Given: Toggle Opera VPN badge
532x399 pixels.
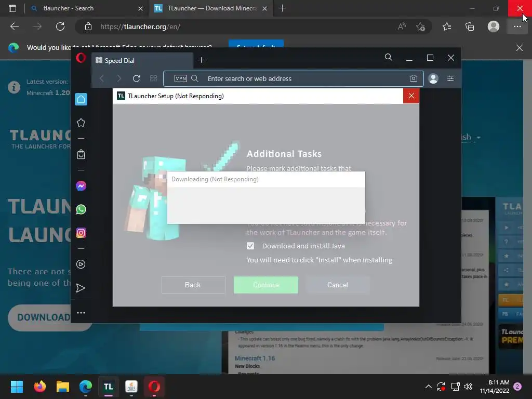Looking at the screenshot, I should (180, 78).
